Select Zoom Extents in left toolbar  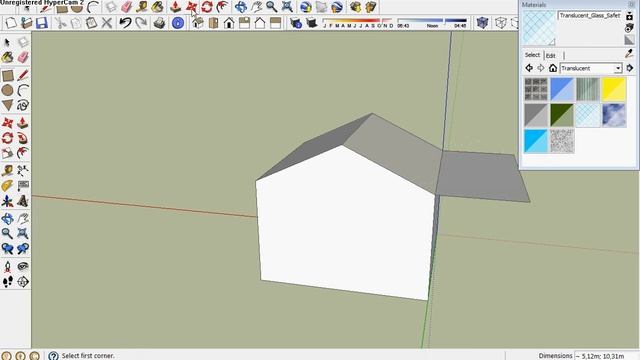pos(23,233)
